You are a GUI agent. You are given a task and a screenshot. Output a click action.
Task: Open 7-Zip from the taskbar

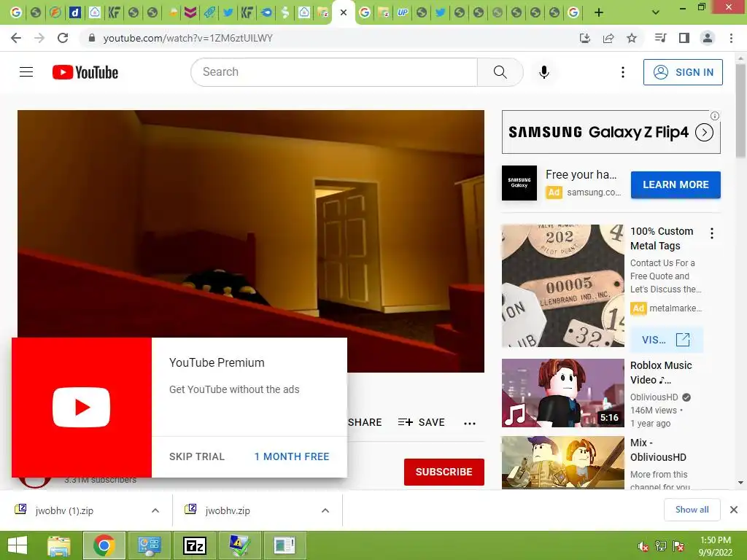click(x=195, y=545)
